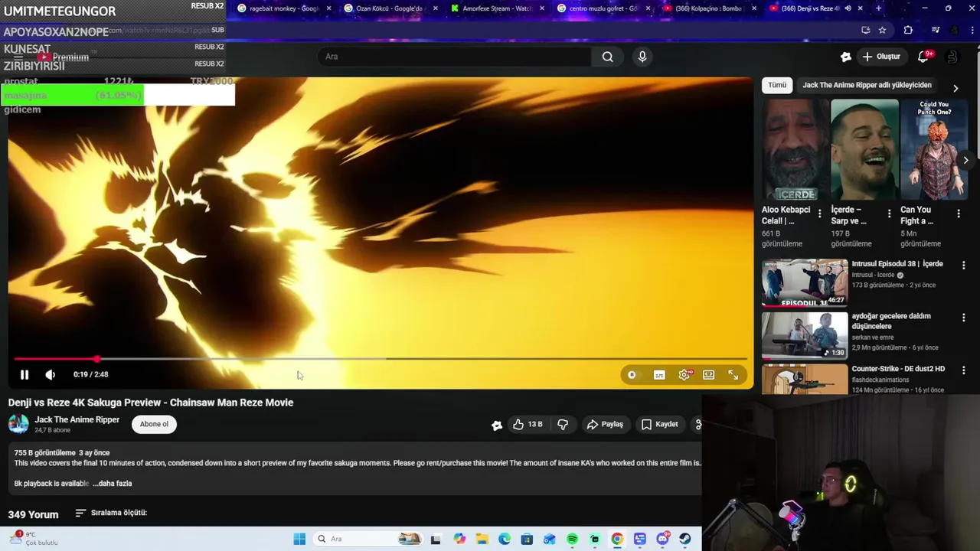980x551 pixels.
Task: Toggle subtitles with the captions icon
Action: 659,374
